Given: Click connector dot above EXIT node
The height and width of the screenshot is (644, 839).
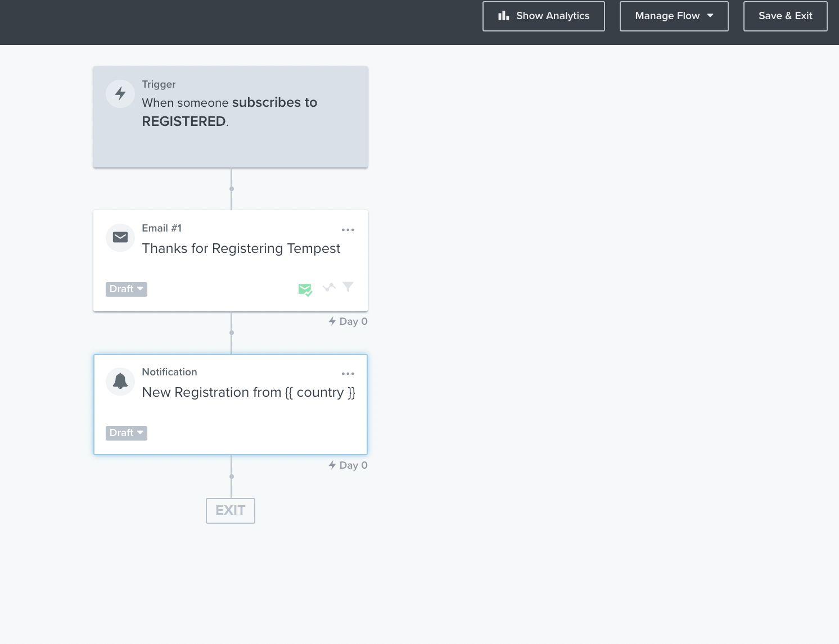Looking at the screenshot, I should click(x=231, y=477).
